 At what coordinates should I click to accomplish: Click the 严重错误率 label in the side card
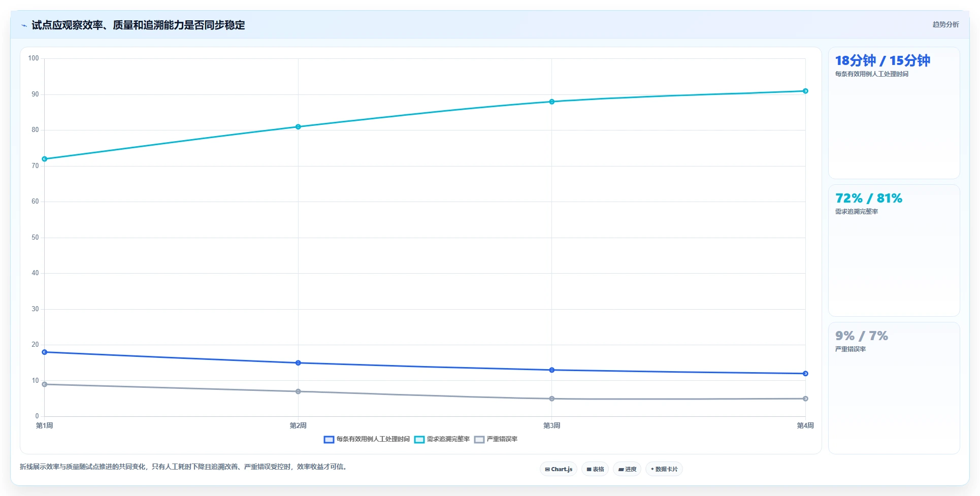pyautogui.click(x=851, y=349)
